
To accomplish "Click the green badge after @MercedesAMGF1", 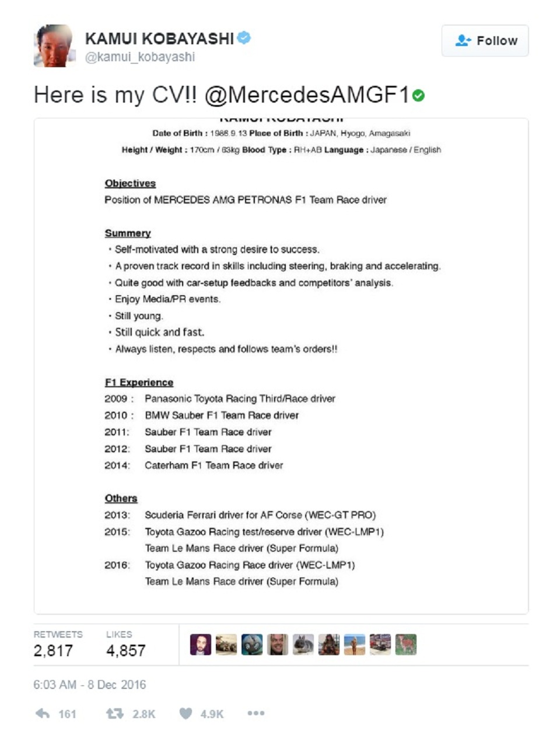I will tap(418, 95).
